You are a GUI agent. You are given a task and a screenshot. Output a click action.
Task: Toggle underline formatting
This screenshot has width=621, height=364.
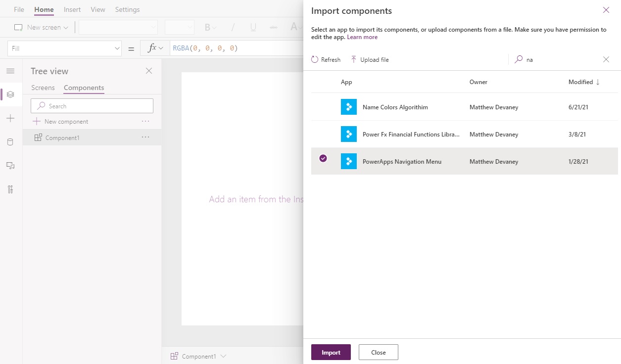pyautogui.click(x=253, y=27)
